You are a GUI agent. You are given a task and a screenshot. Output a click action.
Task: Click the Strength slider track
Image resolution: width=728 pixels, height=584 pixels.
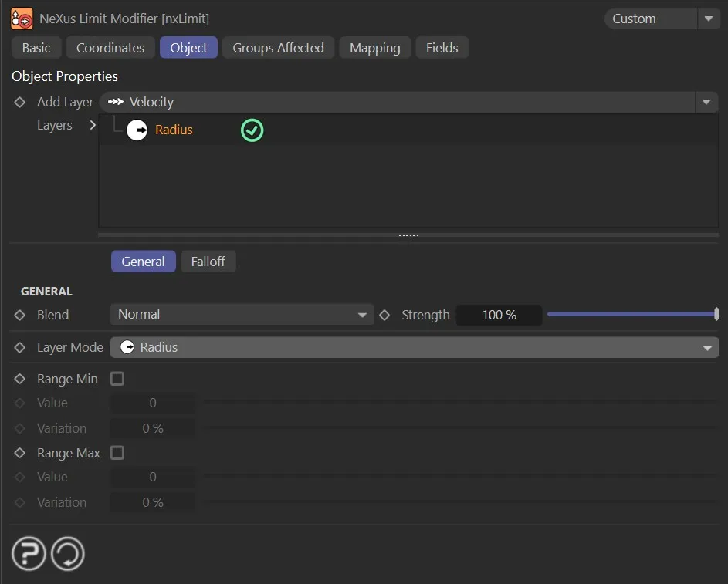631,315
